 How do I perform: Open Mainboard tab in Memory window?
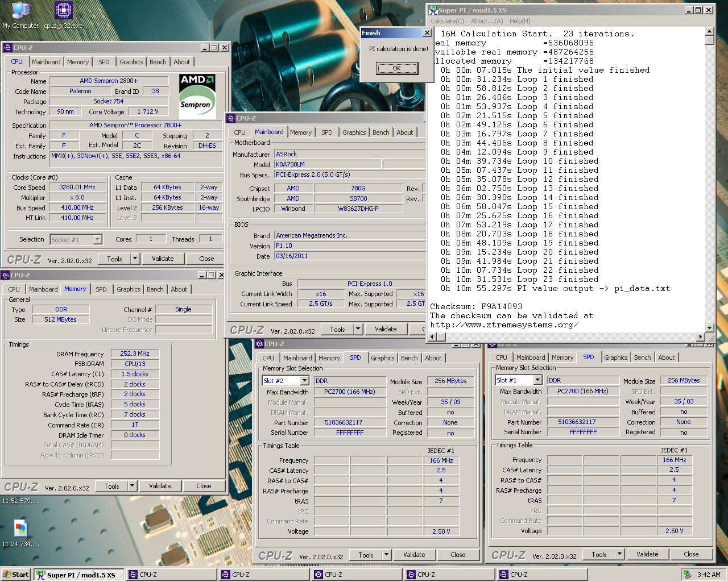pos(43,289)
